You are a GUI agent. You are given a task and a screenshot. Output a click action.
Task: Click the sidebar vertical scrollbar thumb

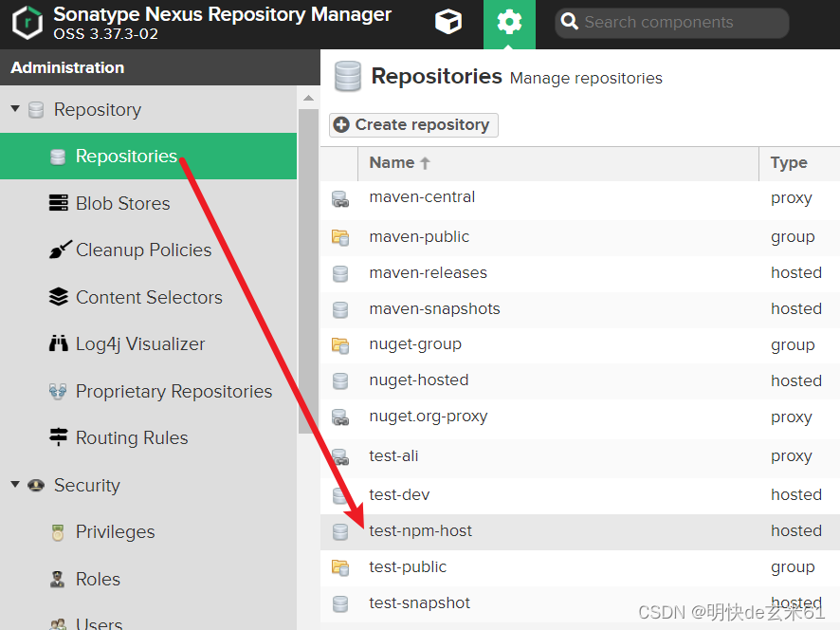308,270
